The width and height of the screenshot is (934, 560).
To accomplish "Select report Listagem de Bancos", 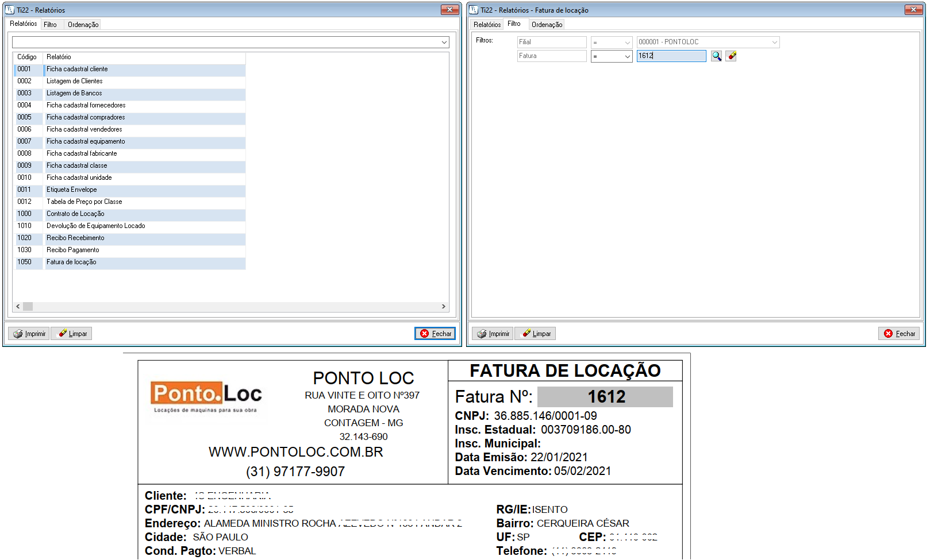I will 144,93.
